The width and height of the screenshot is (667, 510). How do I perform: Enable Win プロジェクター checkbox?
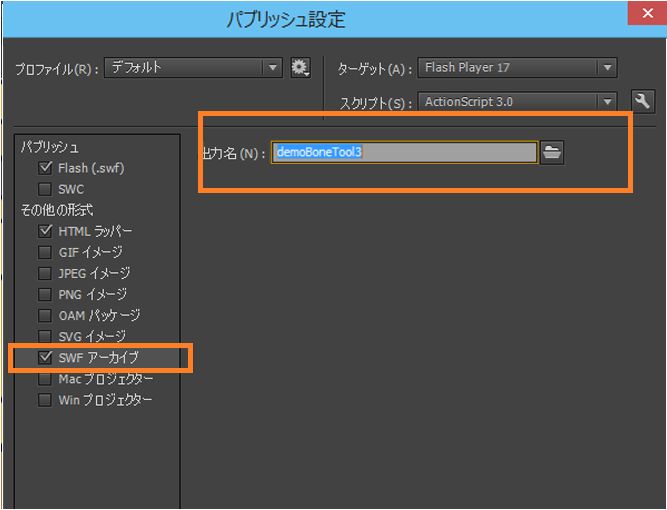pos(45,400)
